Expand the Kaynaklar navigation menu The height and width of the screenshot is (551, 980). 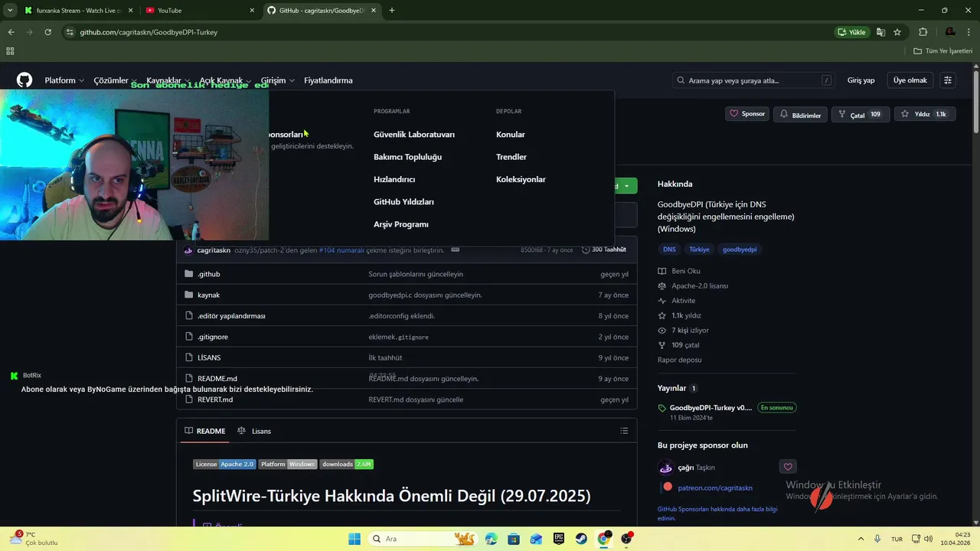coord(168,80)
